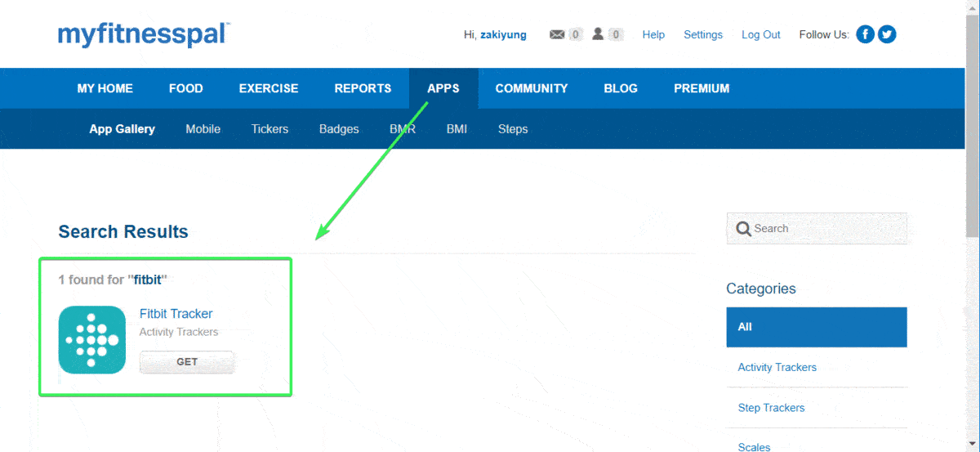Image resolution: width=980 pixels, height=452 pixels.
Task: Click the Fitbit Tracker app icon
Action: point(91,339)
